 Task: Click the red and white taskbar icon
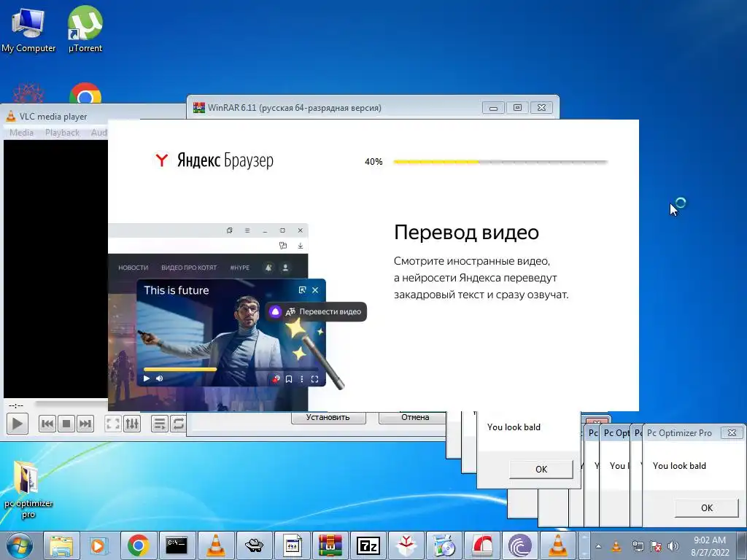(482, 545)
